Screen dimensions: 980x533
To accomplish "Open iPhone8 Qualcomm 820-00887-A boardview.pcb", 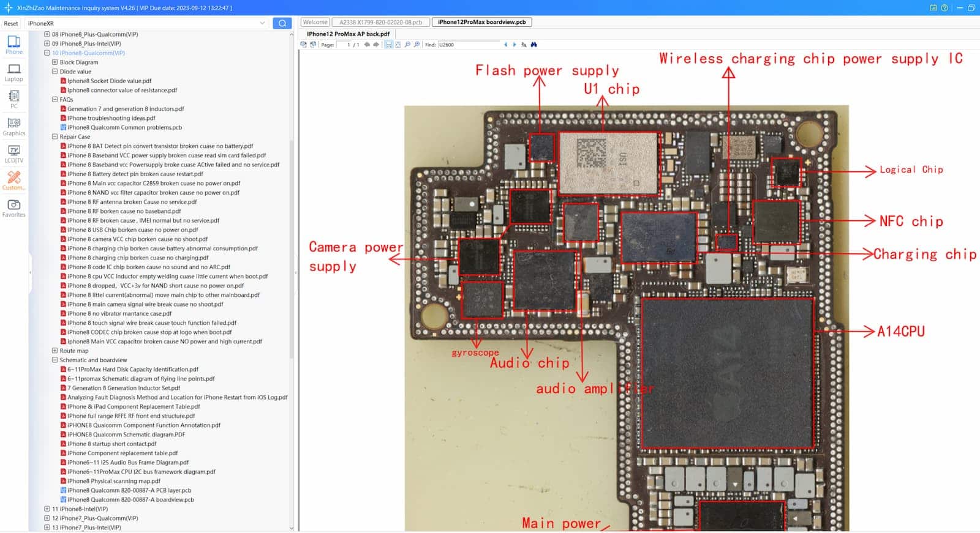I will coord(130,500).
